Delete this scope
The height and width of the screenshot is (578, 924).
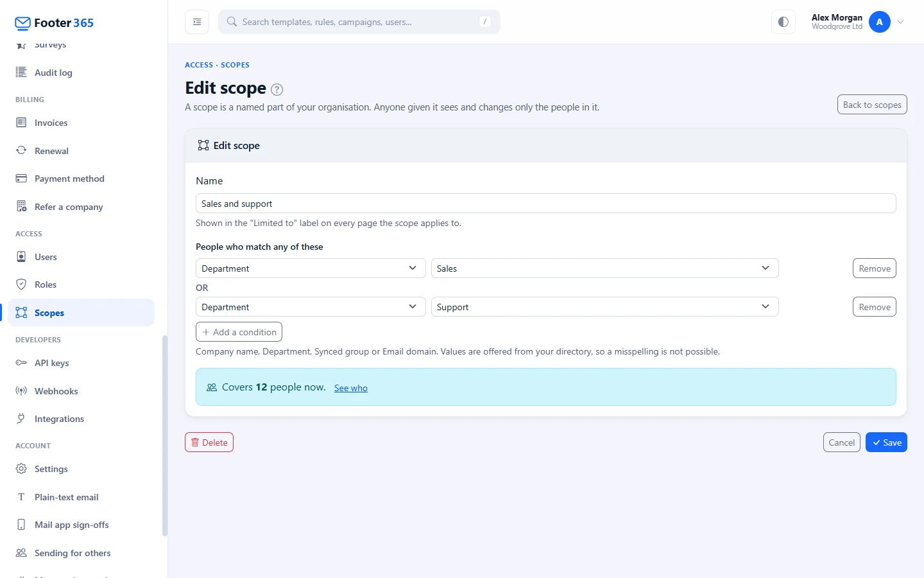pyautogui.click(x=209, y=442)
